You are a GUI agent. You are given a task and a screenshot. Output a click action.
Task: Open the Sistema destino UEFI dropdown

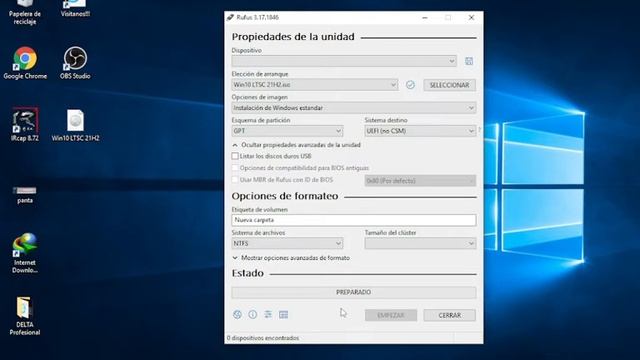pos(420,131)
